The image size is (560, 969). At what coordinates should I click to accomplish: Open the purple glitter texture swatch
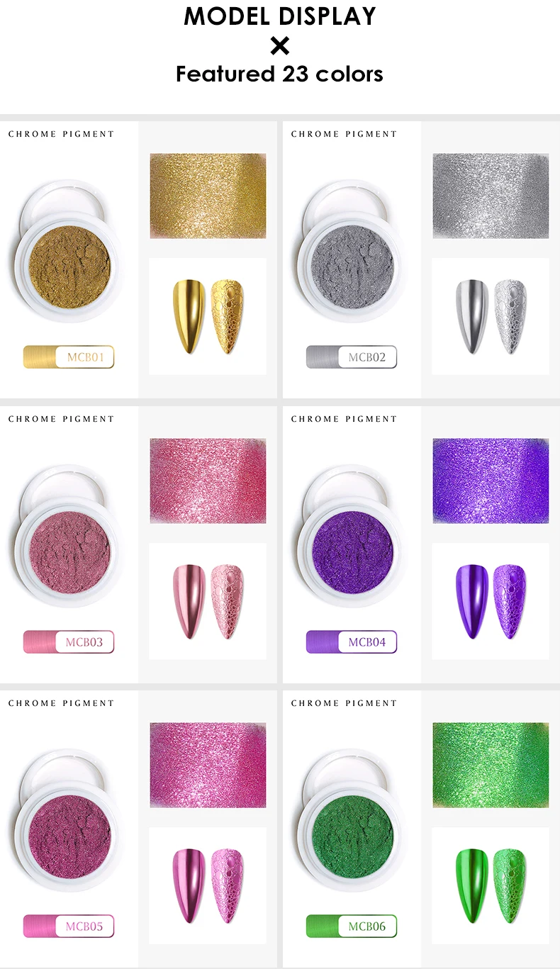tap(491, 481)
